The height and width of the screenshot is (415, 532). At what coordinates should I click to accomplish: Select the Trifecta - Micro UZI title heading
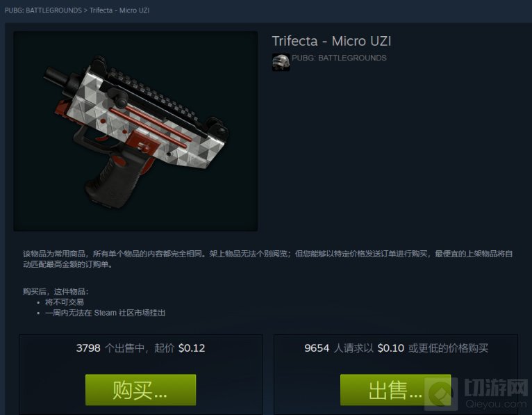(331, 42)
